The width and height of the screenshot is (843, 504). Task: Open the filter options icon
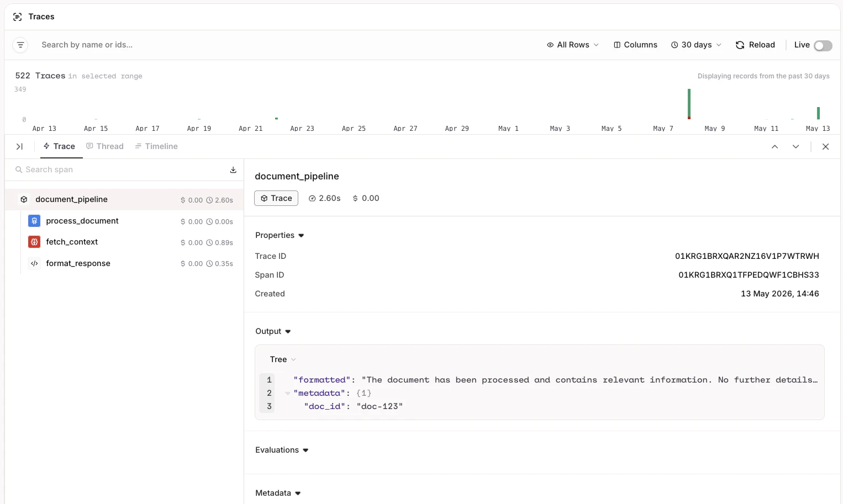coord(20,45)
